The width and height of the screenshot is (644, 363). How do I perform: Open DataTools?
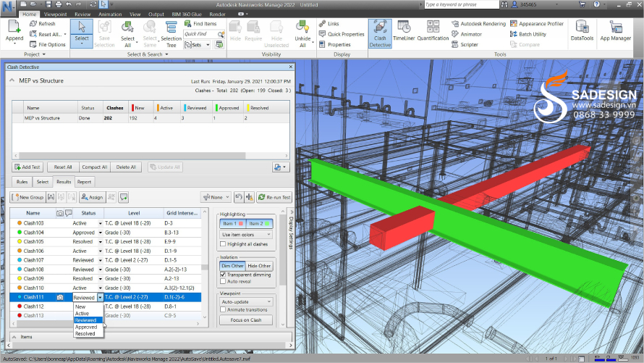coord(582,31)
